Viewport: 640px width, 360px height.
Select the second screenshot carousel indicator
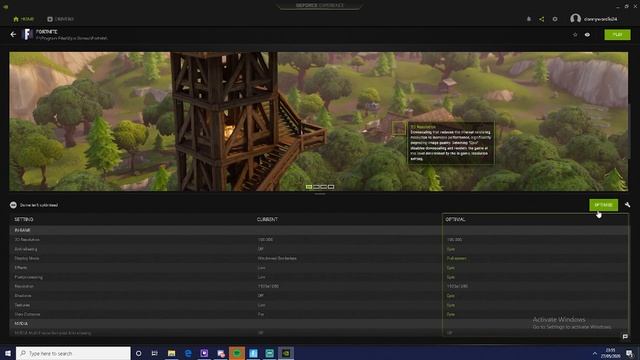coord(316,187)
